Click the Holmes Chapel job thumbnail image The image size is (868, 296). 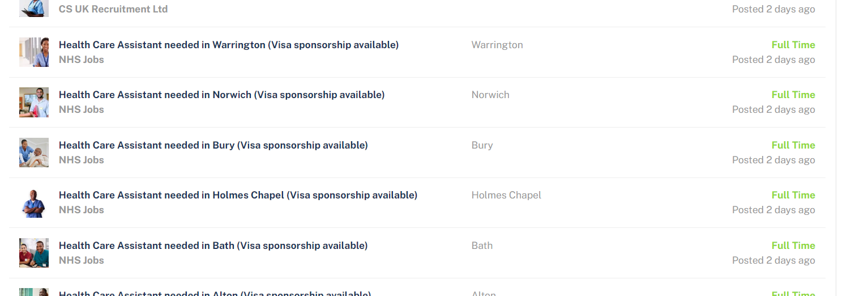point(34,202)
